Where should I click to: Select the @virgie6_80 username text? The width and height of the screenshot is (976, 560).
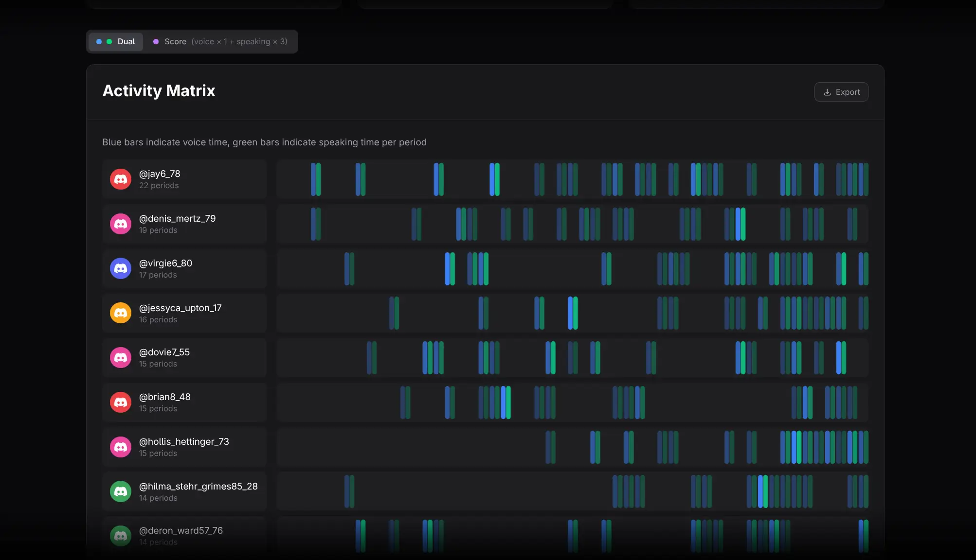[165, 263]
